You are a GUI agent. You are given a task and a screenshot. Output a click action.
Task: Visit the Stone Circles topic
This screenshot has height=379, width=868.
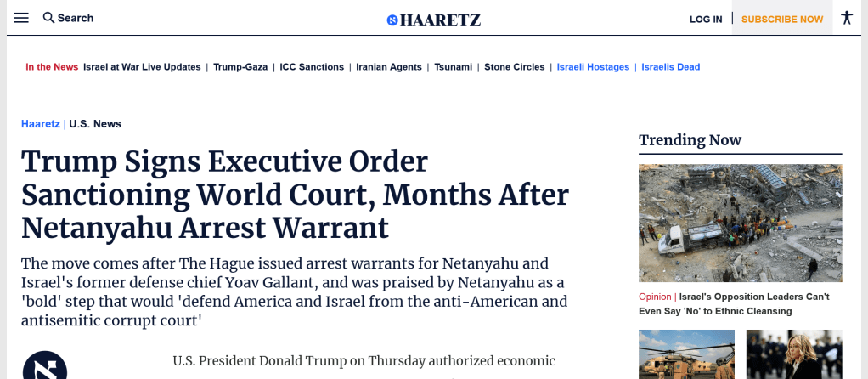click(x=515, y=67)
